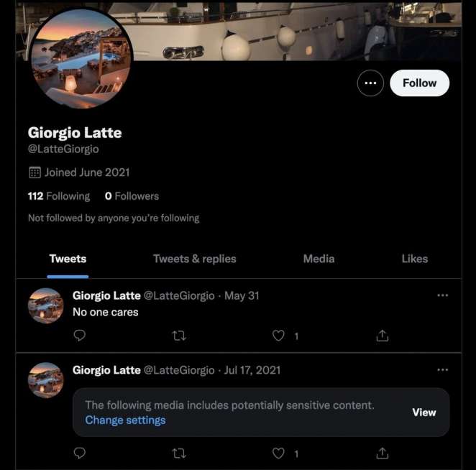Open more options on Jul 17 tweet
This screenshot has width=476, height=470.
[x=442, y=370]
